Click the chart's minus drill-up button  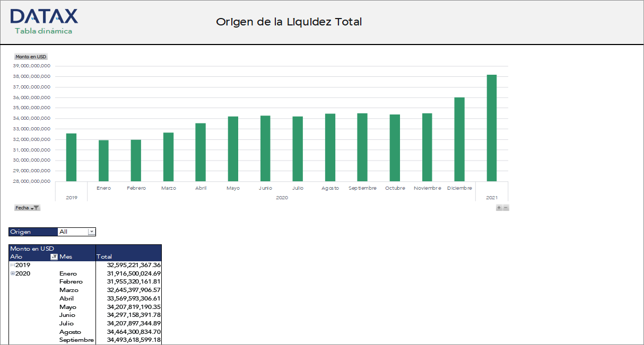[505, 207]
